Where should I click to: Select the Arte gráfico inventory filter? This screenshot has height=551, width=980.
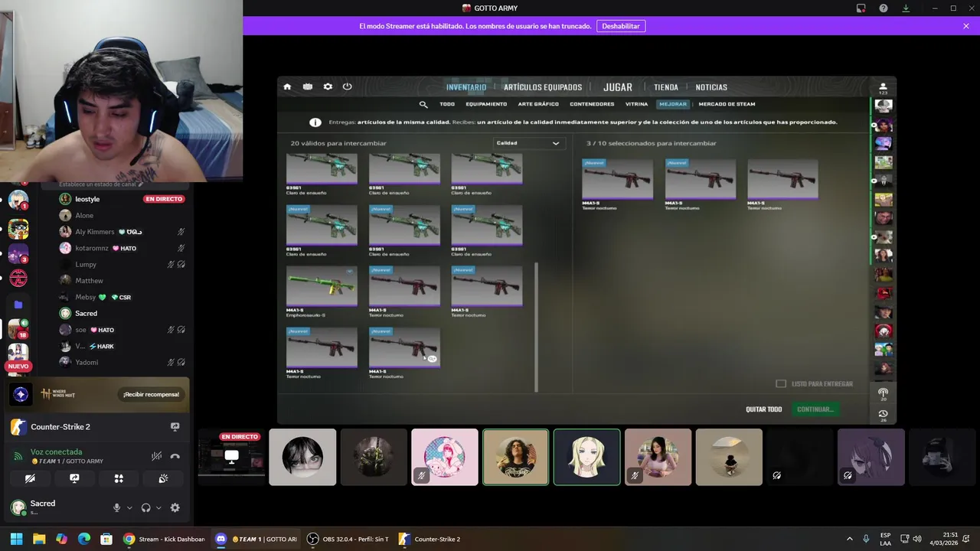(x=538, y=104)
